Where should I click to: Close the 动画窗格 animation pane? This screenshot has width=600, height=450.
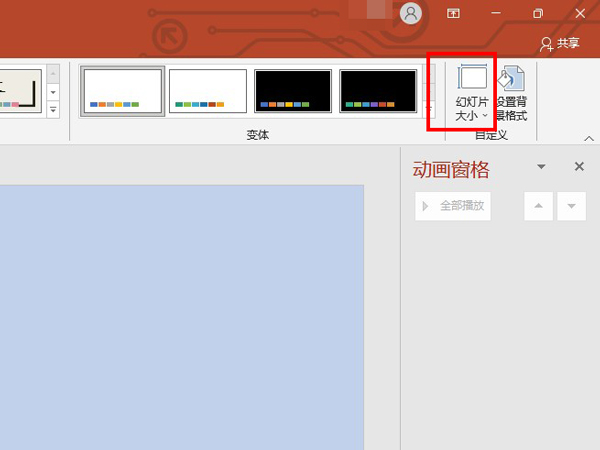tap(579, 167)
